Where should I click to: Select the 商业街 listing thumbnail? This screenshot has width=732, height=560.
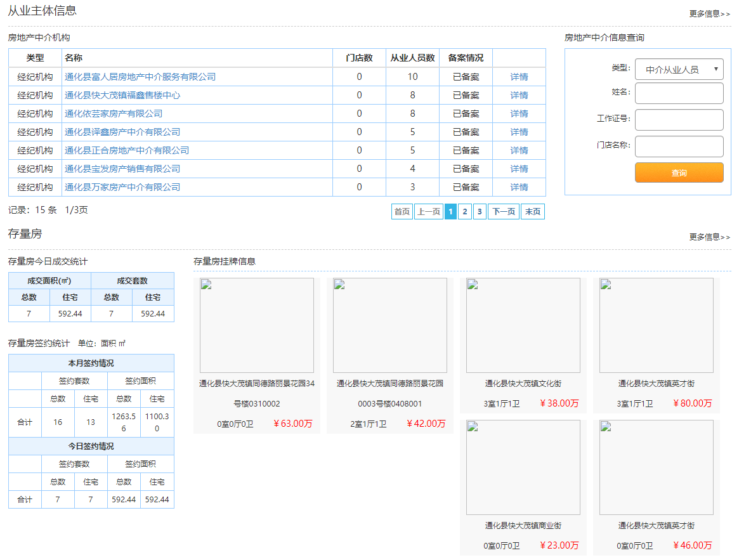[523, 467]
